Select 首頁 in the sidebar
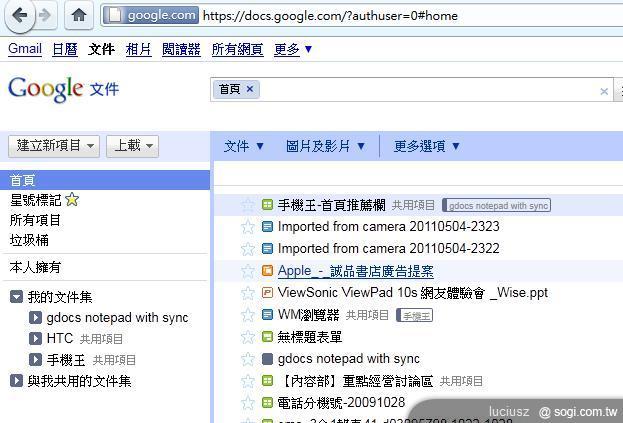 pos(105,180)
